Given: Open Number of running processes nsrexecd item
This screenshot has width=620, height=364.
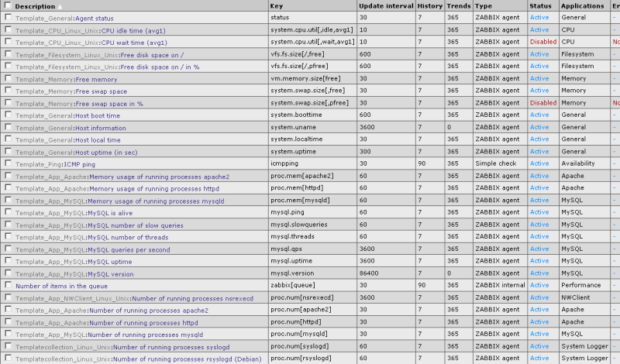Looking at the screenshot, I should tap(192, 298).
